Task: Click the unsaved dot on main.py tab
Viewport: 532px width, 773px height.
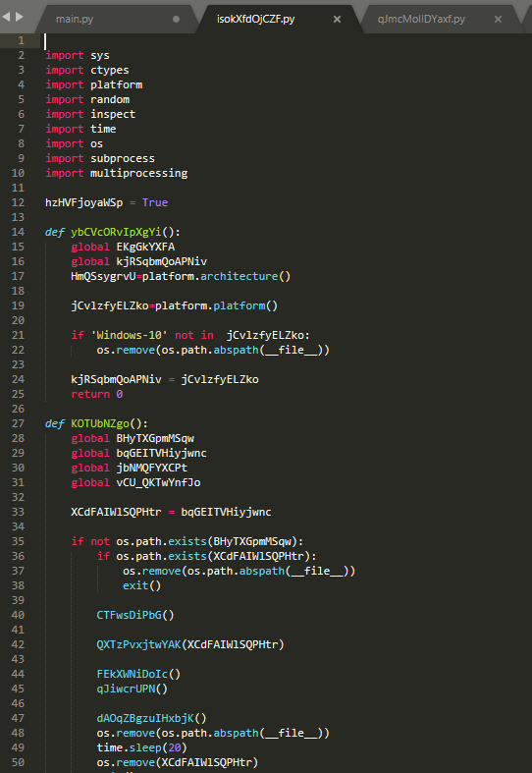Action: (176, 20)
